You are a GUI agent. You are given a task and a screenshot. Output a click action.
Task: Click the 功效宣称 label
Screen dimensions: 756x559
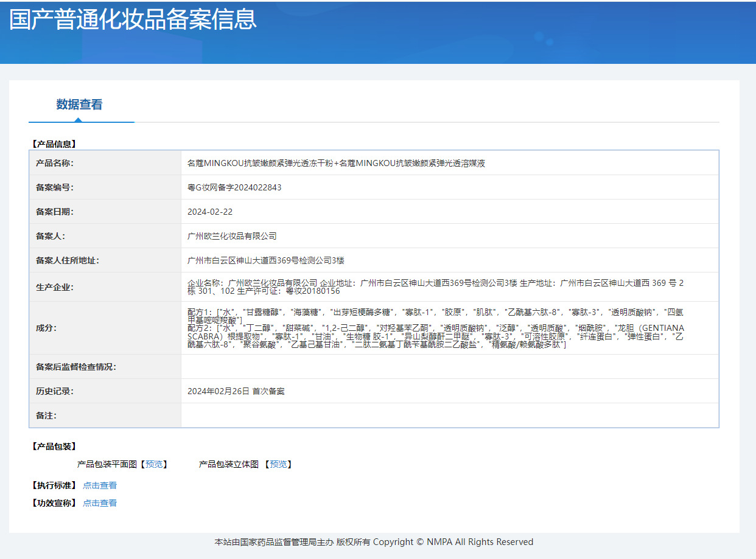[53, 503]
